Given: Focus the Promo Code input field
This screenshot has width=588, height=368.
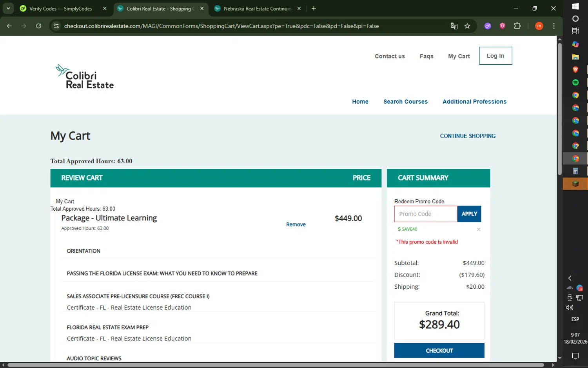Looking at the screenshot, I should coord(426,214).
